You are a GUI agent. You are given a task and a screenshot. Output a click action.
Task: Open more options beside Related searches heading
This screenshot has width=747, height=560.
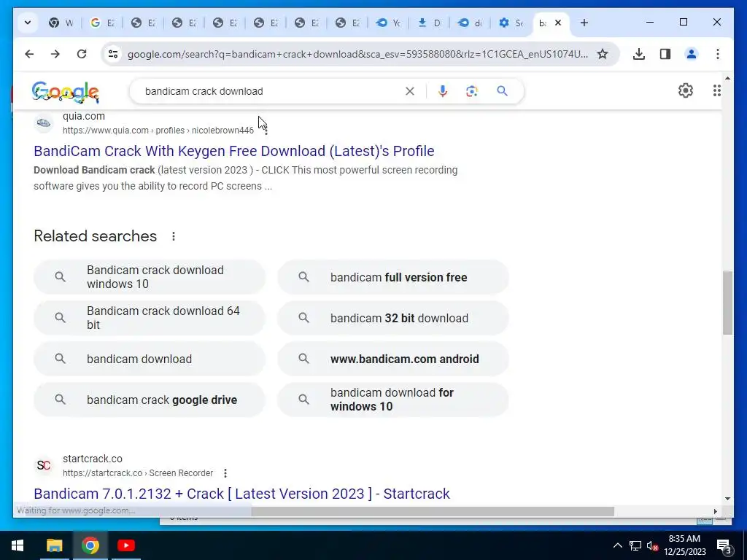[x=174, y=236]
